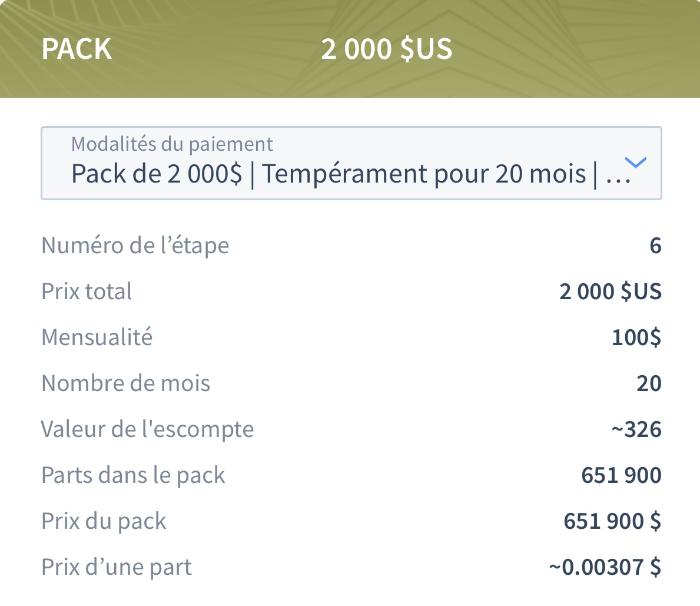
Task: Click the Prix total label
Action: pos(87,291)
